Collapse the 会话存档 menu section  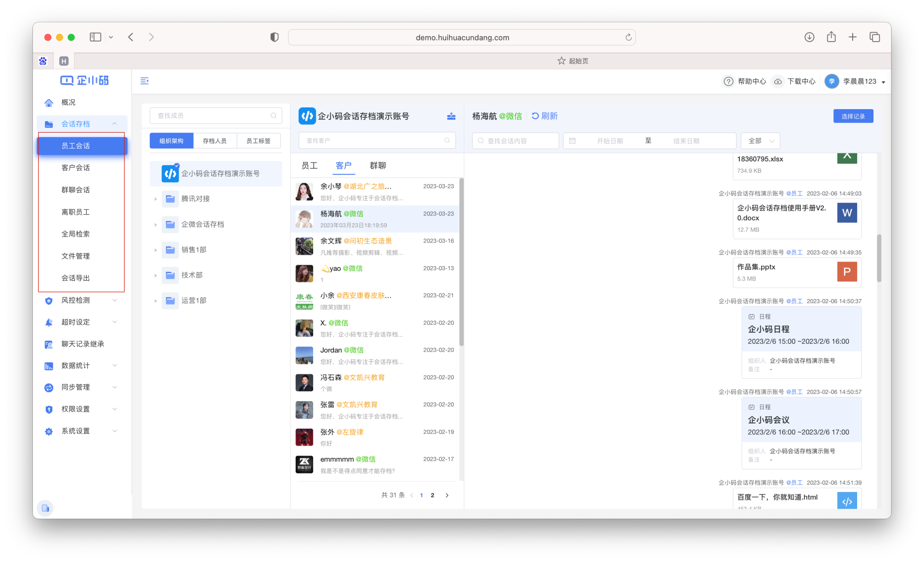coord(115,124)
